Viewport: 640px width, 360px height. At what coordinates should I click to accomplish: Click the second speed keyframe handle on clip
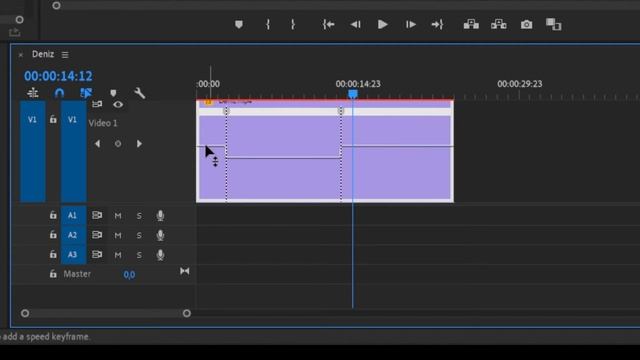(341, 111)
